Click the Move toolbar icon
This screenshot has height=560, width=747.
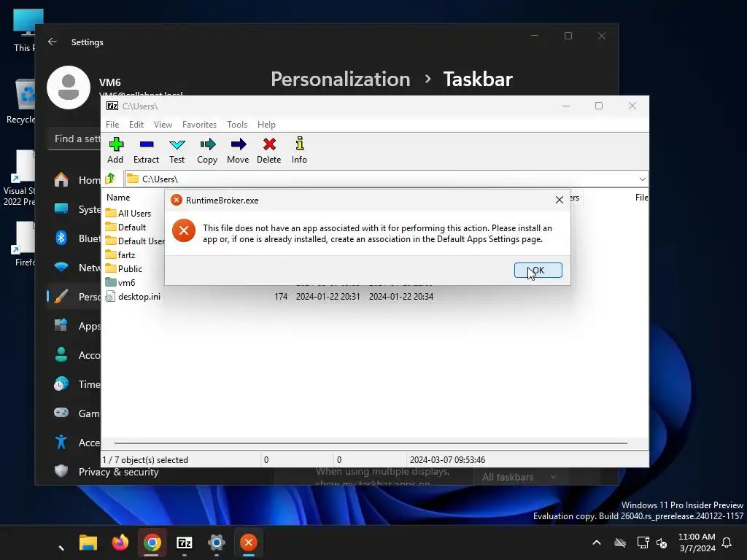[x=238, y=150]
